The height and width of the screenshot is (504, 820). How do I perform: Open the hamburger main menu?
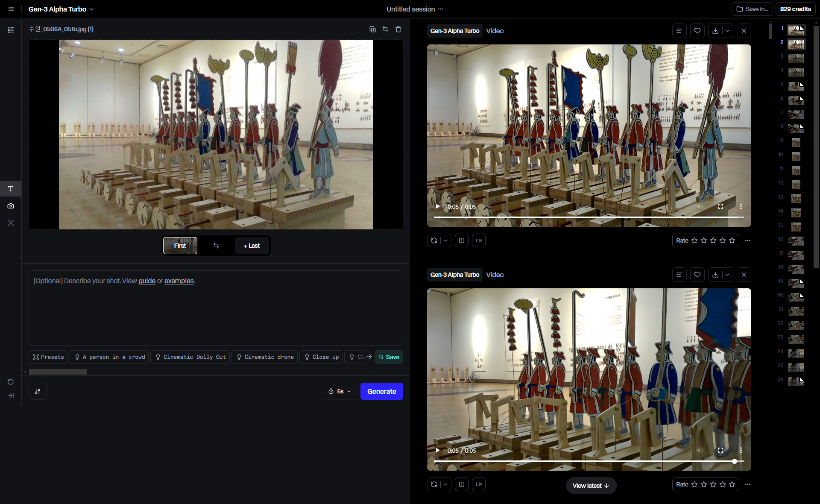click(11, 9)
